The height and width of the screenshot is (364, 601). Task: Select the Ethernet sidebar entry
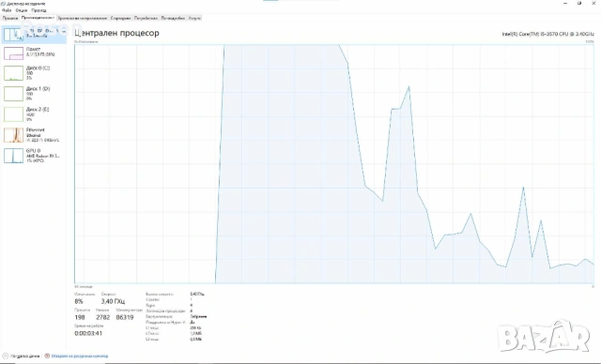pos(34,135)
